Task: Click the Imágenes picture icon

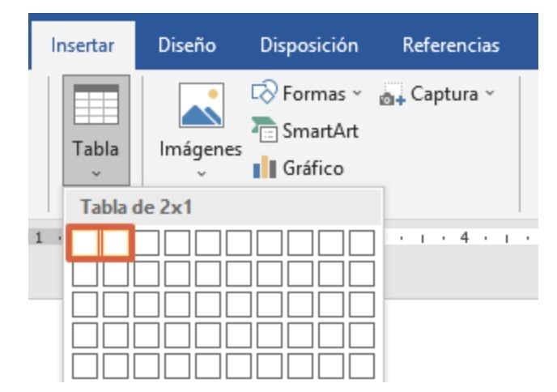Action: 201,108
